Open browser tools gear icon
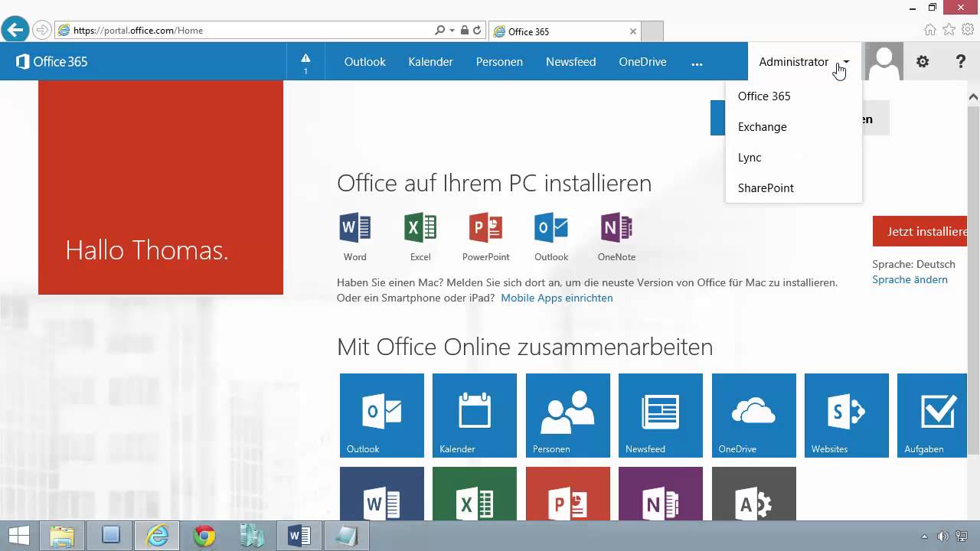 click(x=968, y=31)
